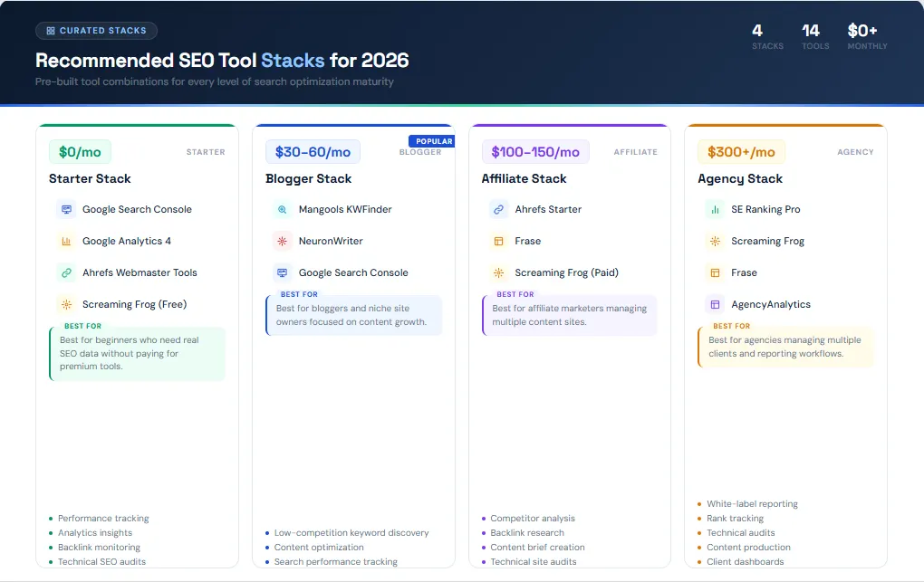
Task: Click the Blogger Stack card title
Action: click(x=308, y=178)
